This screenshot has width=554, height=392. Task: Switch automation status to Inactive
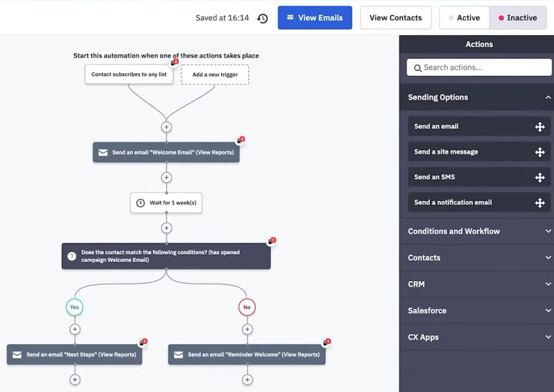pyautogui.click(x=517, y=18)
